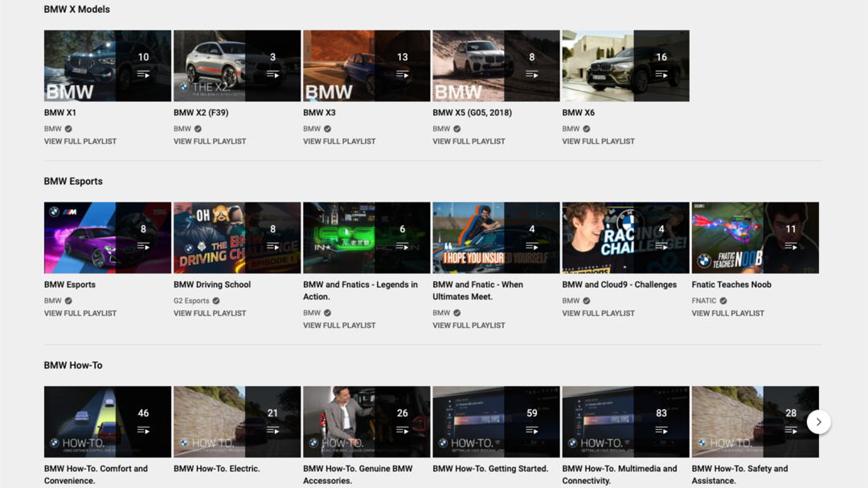The image size is (868, 488).
Task: Click the BMW How-To section heading
Action: click(x=73, y=365)
